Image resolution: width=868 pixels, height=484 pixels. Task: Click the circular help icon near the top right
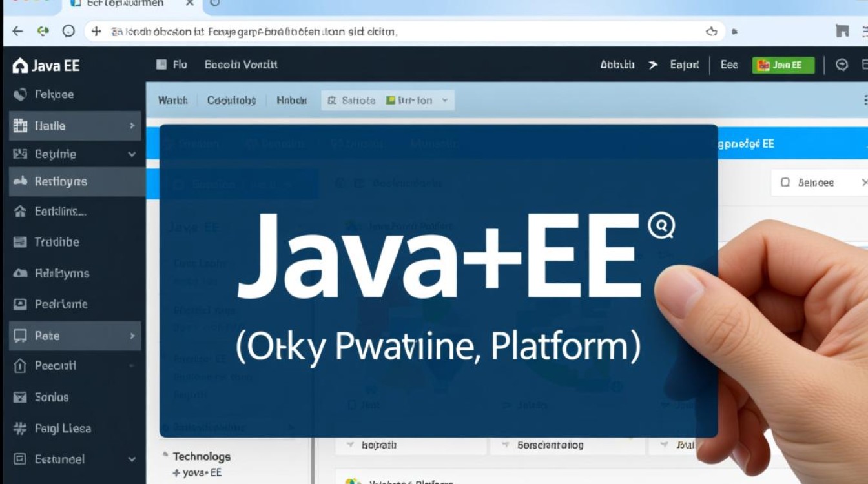pos(842,65)
